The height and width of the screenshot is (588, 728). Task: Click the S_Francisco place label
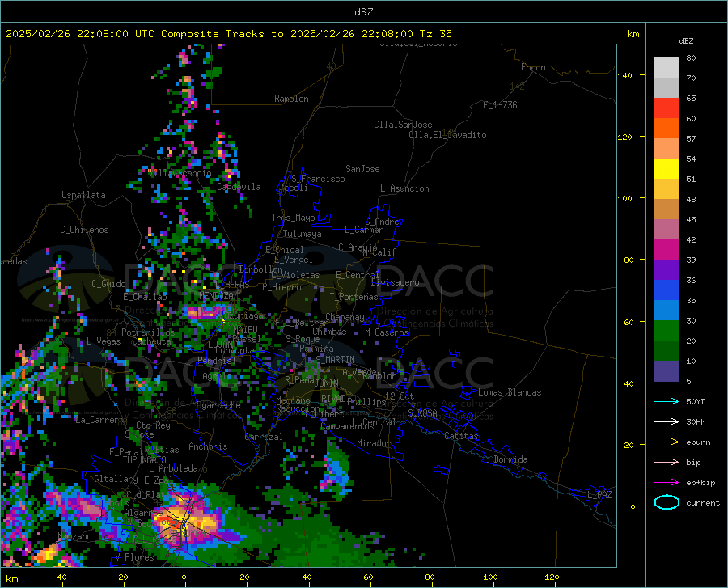click(x=318, y=179)
